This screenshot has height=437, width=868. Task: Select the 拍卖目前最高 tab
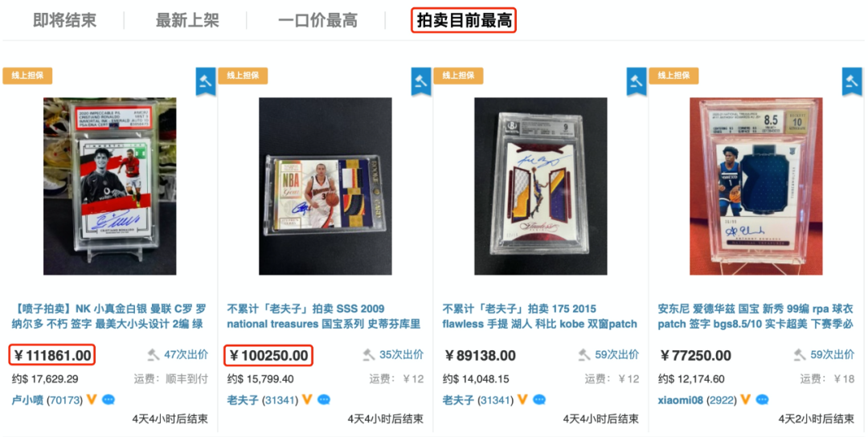pos(464,21)
